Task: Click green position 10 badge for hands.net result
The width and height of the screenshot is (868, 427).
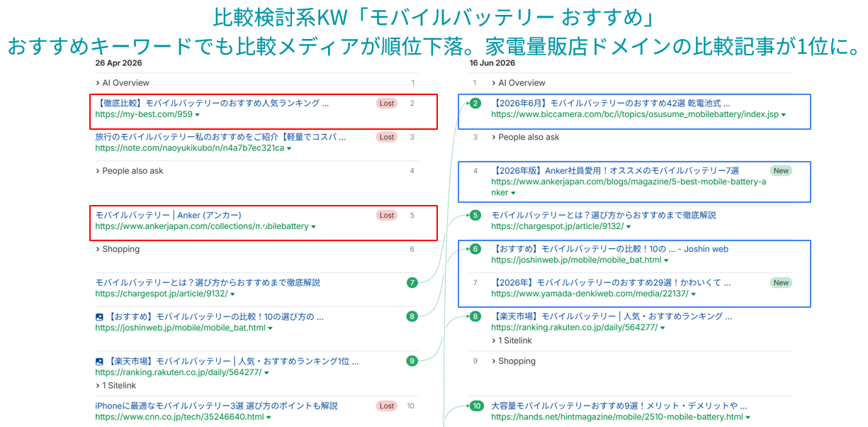Action: 476,406
